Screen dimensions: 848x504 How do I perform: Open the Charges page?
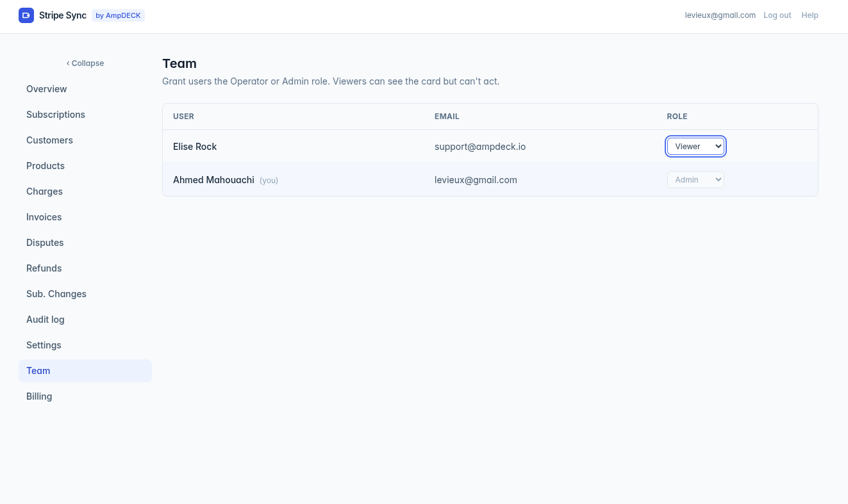(85, 191)
